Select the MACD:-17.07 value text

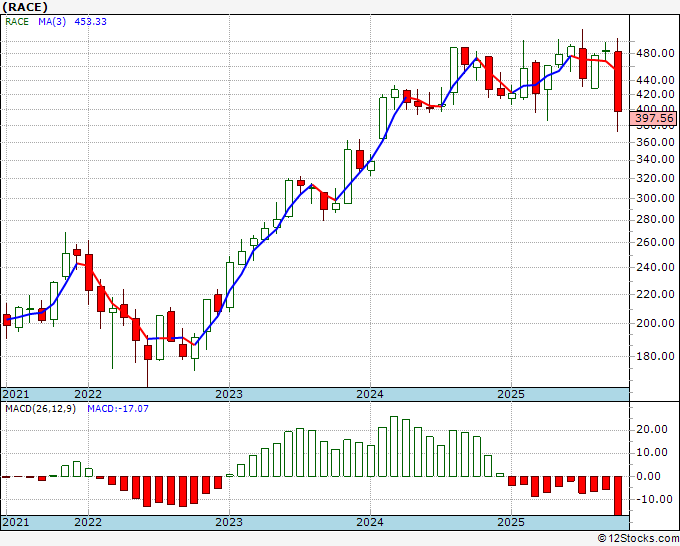coord(118,409)
